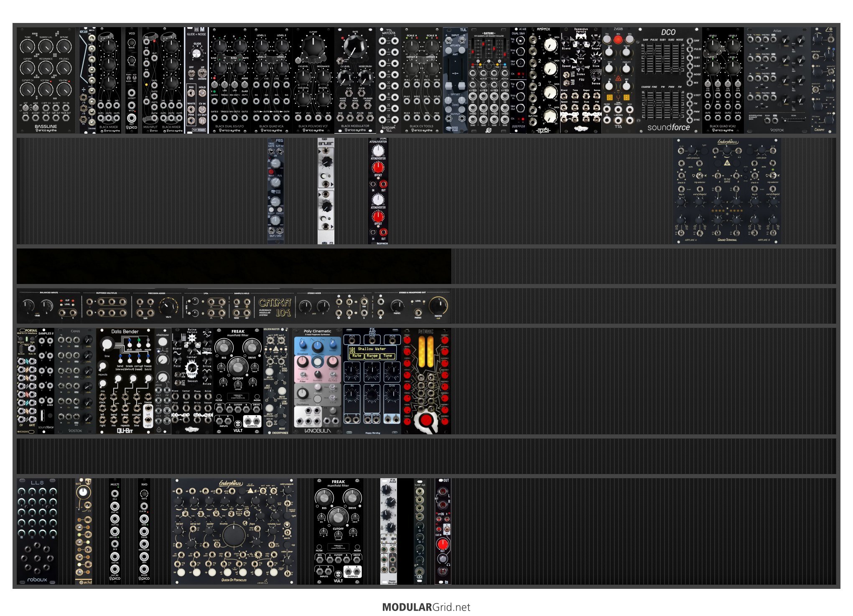Select the Glide + Noise module

pyautogui.click(x=196, y=81)
